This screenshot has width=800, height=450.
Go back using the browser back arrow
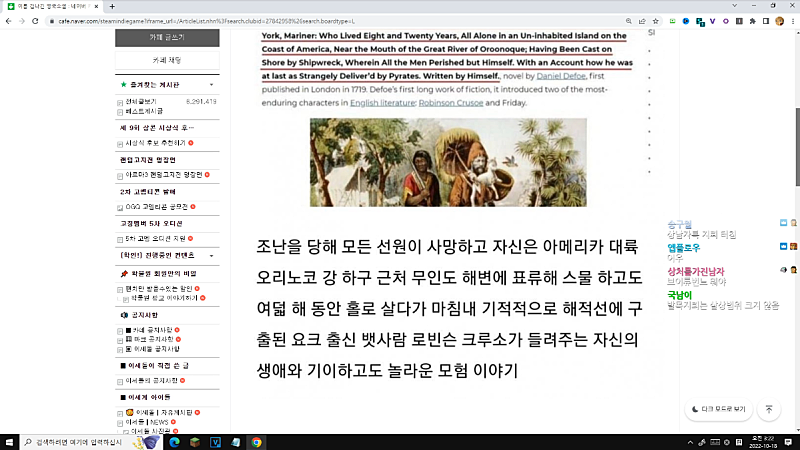click(8, 19)
